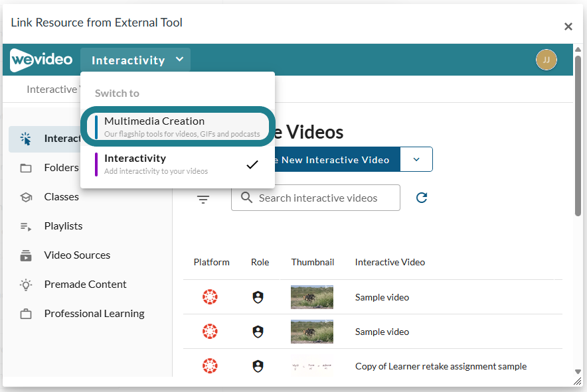Sort by the Role column header
The image size is (587, 392).
tap(260, 262)
